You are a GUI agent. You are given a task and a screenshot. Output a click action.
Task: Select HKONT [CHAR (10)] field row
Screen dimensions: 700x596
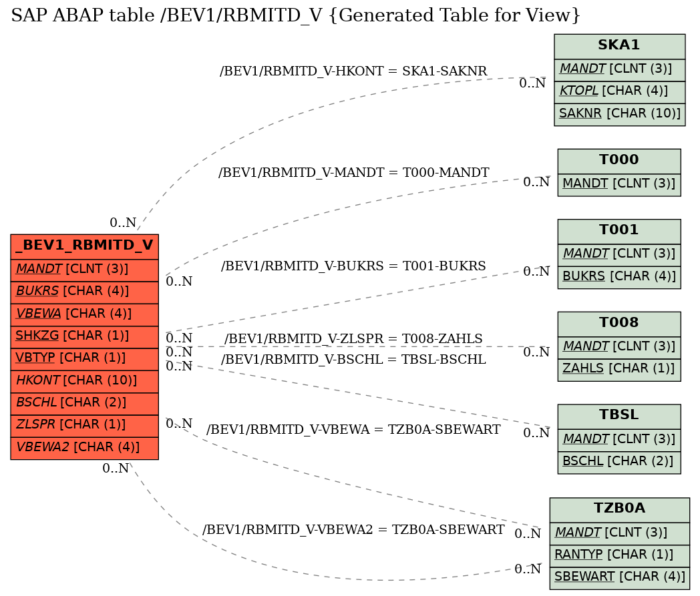(84, 381)
